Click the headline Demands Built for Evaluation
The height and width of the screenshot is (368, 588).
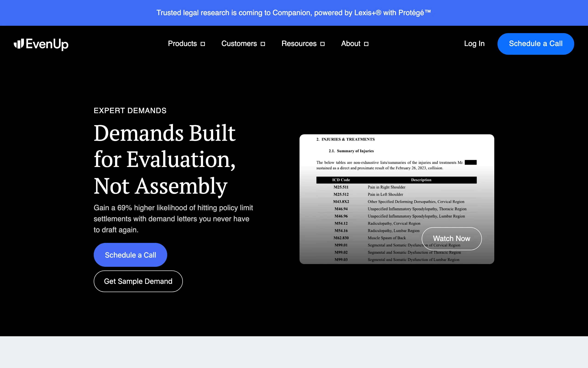tap(165, 159)
